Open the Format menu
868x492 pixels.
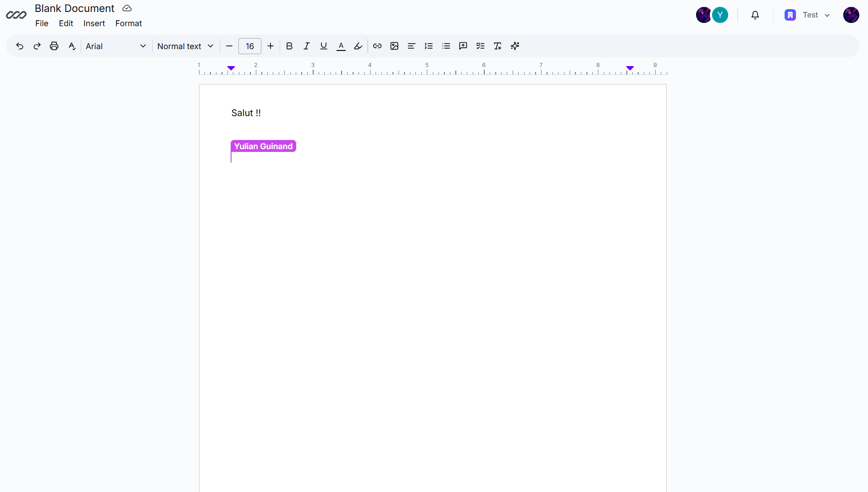(x=128, y=23)
